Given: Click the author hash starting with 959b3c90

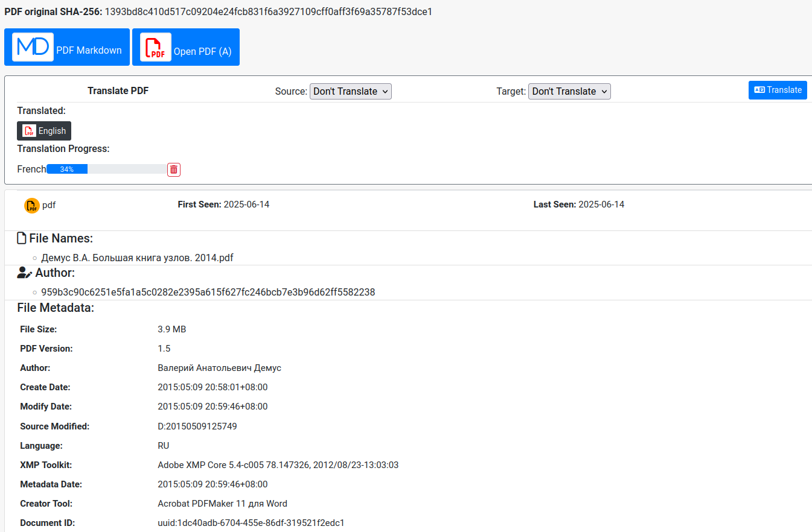Looking at the screenshot, I should (x=208, y=292).
